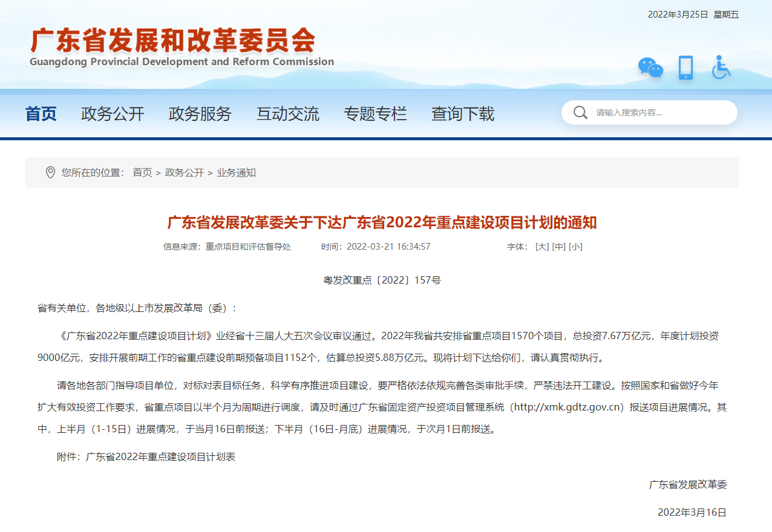
Task: Click the location pin icon in breadcrumb
Action: [50, 172]
